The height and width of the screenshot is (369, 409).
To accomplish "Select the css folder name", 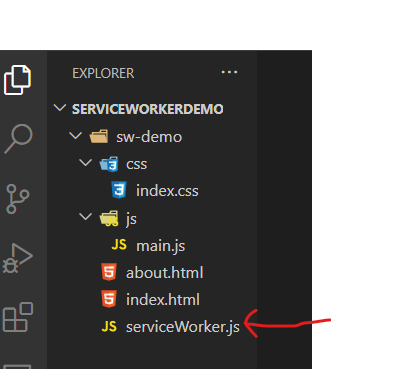I will (136, 164).
